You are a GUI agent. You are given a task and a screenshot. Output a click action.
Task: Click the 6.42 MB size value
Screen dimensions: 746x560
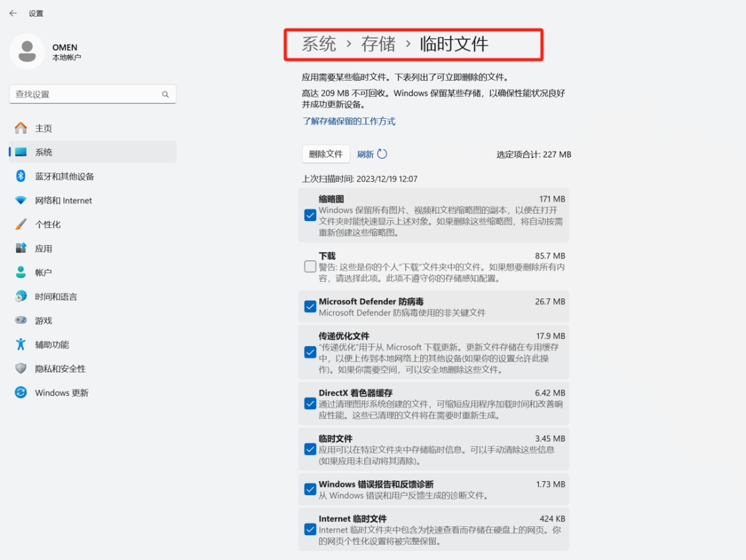point(550,393)
